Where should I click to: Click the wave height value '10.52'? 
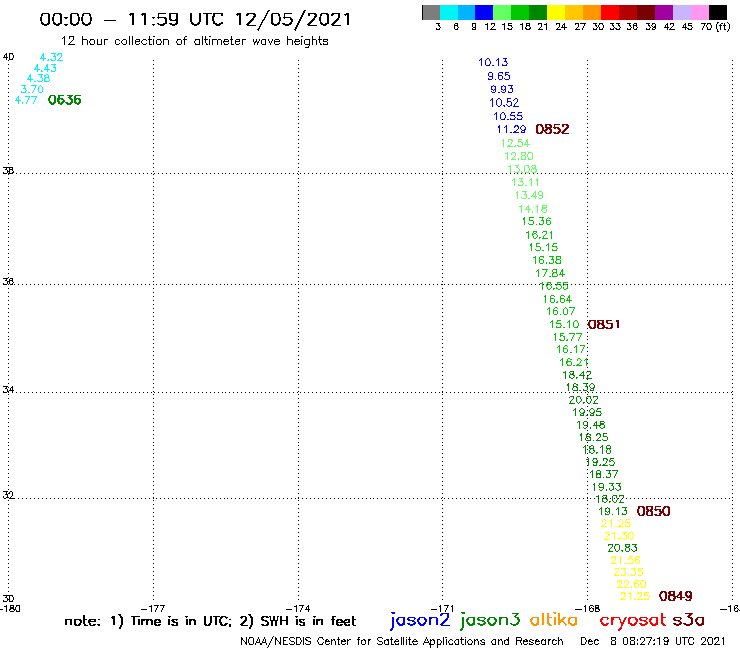click(504, 102)
